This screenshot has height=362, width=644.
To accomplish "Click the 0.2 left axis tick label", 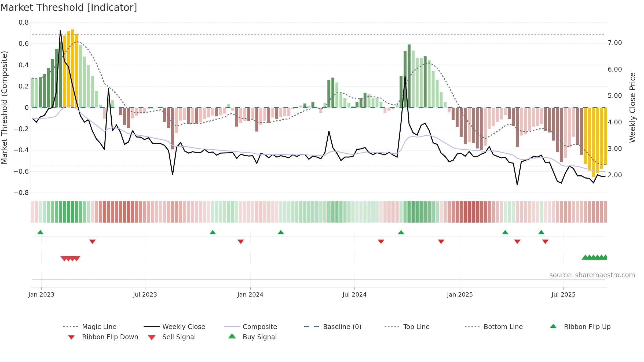I will 24,86.
